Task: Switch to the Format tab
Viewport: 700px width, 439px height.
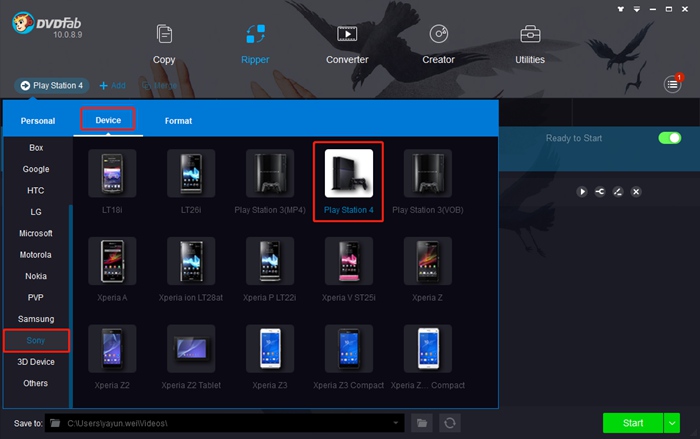Action: [178, 121]
